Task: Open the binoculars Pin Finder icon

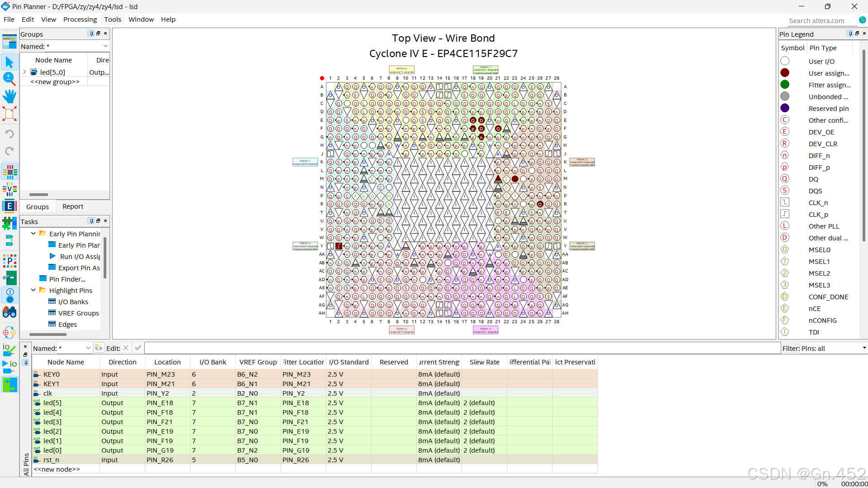Action: click(10, 312)
